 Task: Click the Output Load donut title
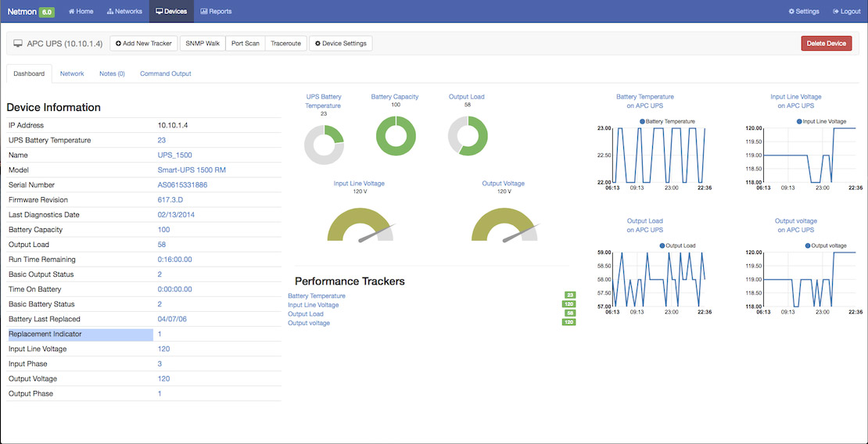coord(467,96)
